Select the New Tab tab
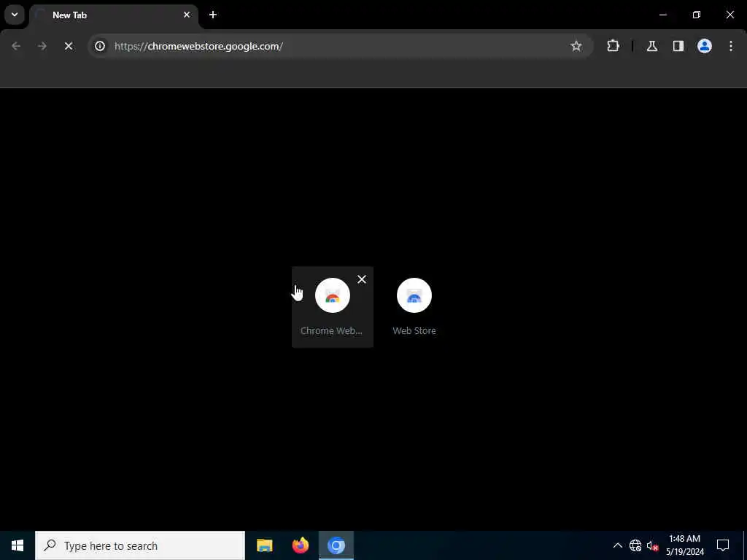The width and height of the screenshot is (747, 560). (x=113, y=15)
